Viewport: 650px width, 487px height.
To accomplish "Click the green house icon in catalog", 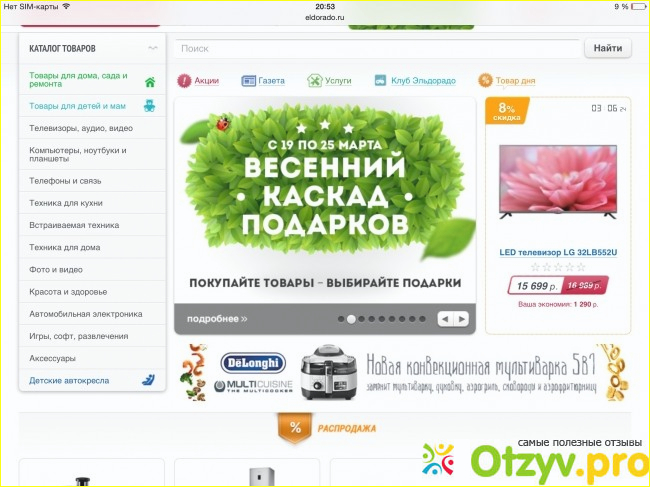I will click(x=150, y=82).
